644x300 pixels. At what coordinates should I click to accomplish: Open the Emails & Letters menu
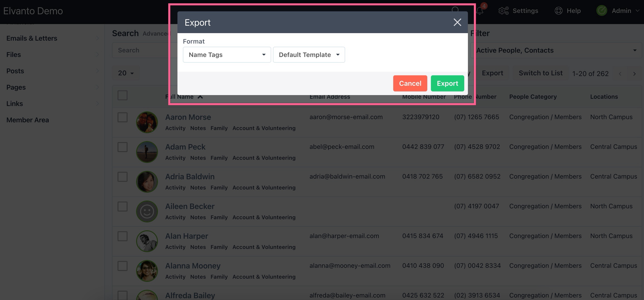[32, 38]
